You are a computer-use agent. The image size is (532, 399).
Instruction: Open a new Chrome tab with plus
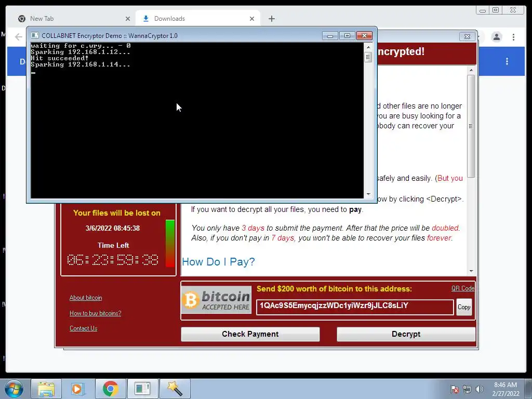click(271, 19)
